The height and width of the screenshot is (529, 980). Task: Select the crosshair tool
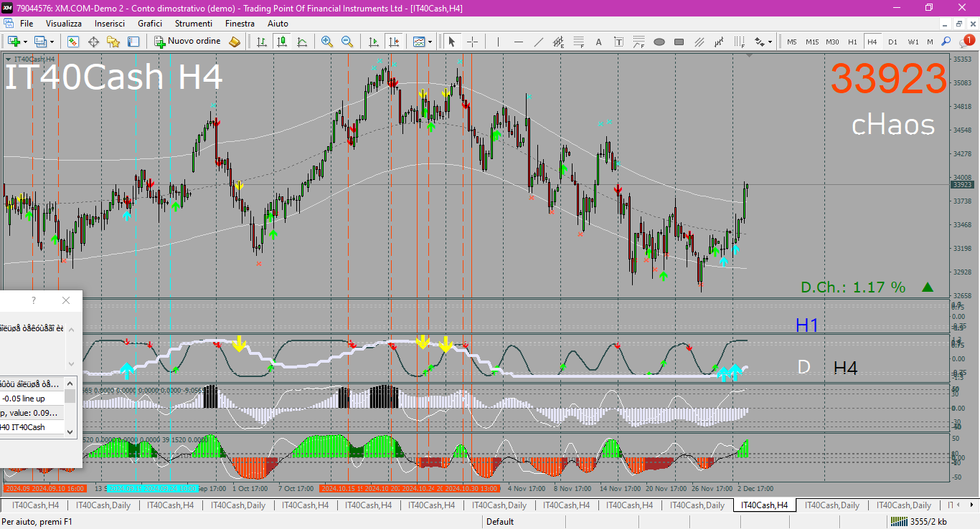pos(472,42)
